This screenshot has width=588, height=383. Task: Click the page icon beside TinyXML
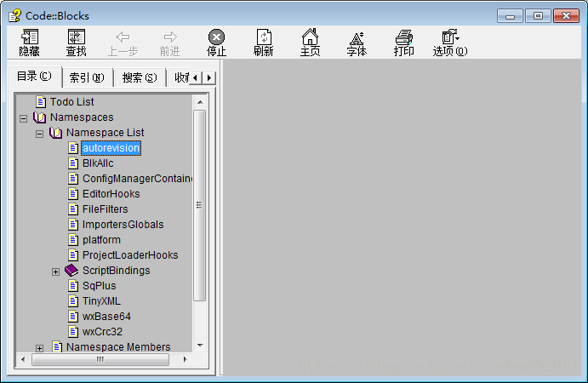73,300
